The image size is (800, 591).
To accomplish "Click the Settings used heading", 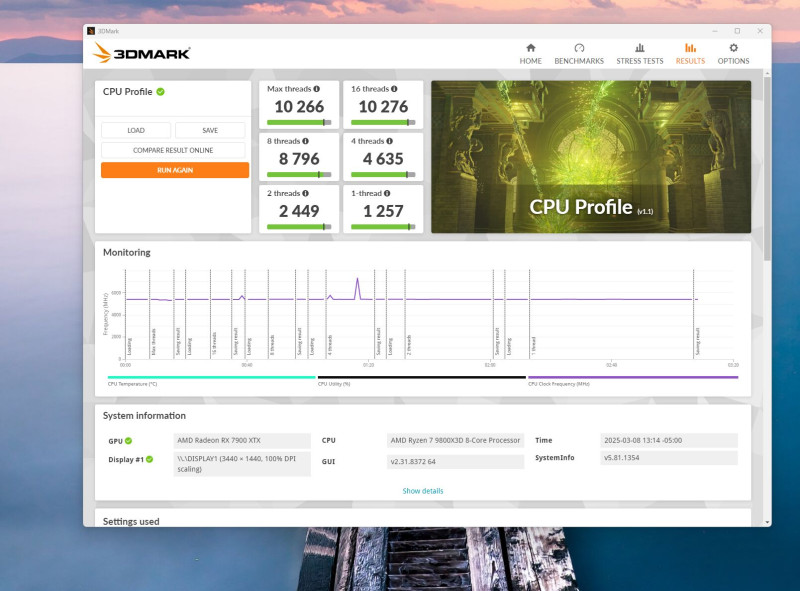I will pyautogui.click(x=131, y=521).
